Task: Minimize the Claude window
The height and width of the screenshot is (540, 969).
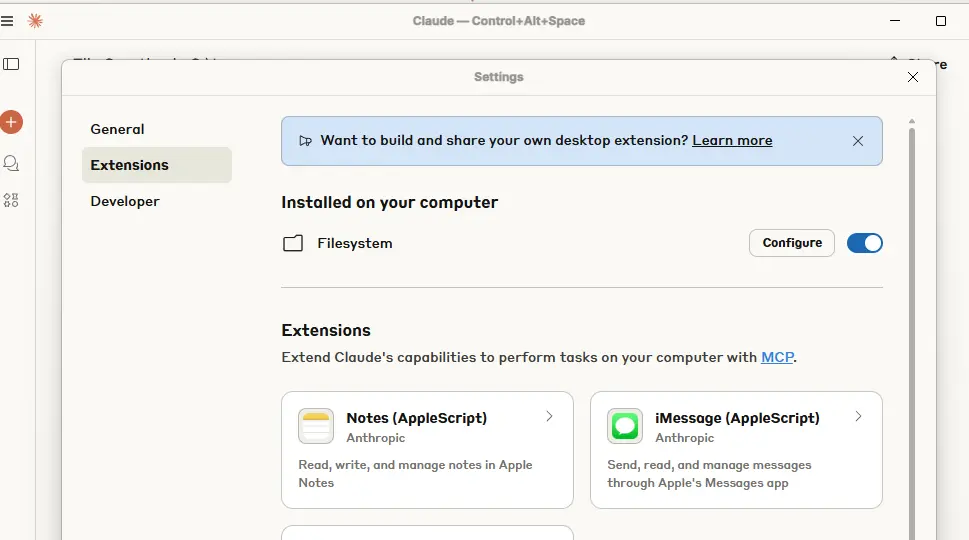Action: [895, 21]
